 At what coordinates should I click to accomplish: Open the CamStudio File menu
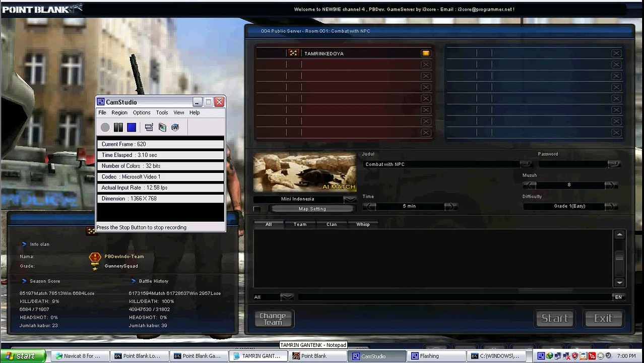point(102,112)
